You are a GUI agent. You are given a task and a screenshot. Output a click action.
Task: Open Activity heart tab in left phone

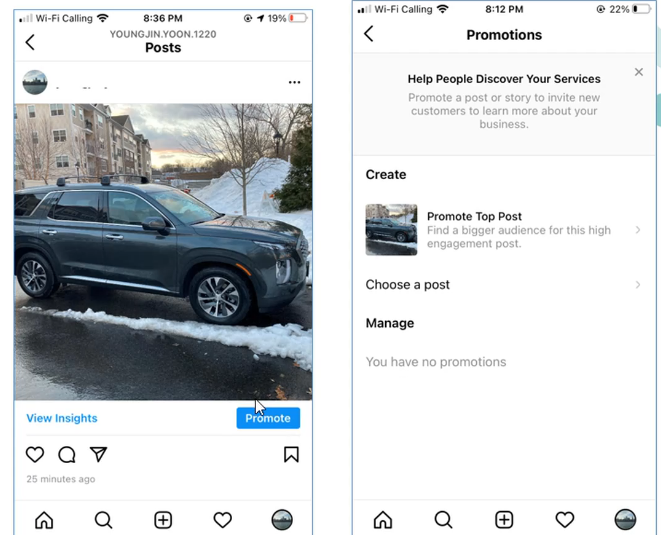coord(223,520)
